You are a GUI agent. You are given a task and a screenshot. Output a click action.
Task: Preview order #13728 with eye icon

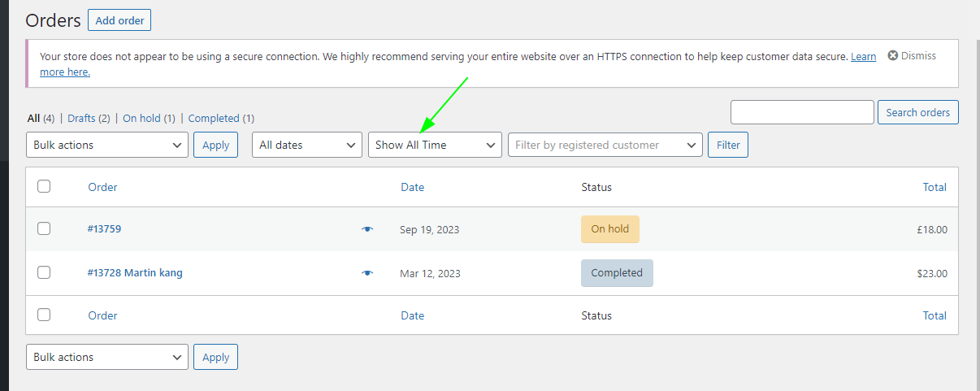click(x=367, y=273)
